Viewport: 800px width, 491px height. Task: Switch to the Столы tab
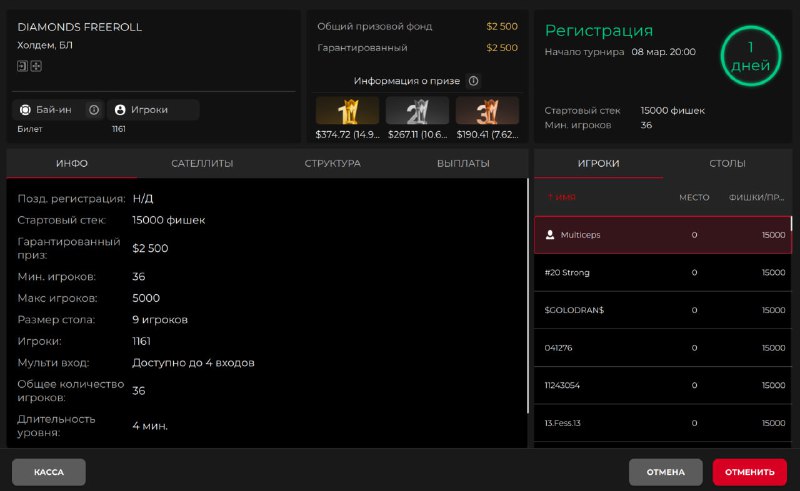point(727,163)
